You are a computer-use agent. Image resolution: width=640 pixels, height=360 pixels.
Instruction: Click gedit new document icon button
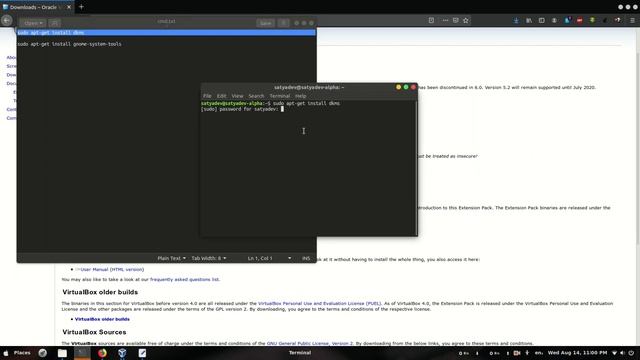pyautogui.click(x=54, y=23)
